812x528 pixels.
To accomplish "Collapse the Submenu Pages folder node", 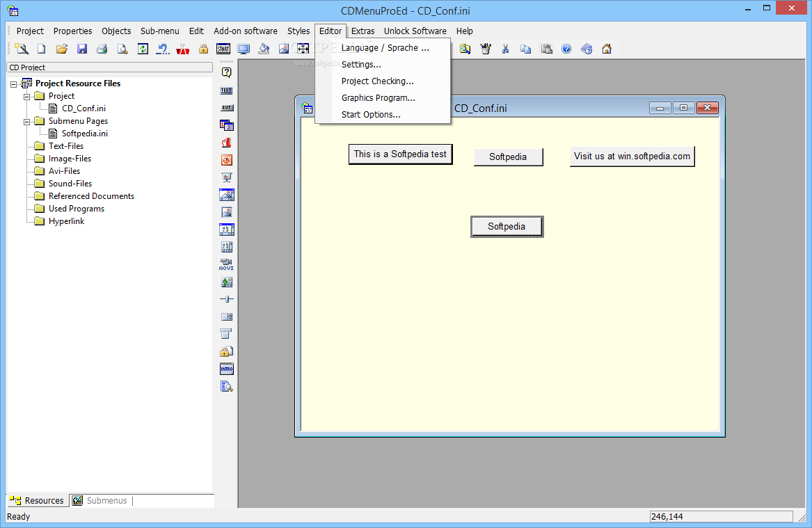I will [26, 122].
